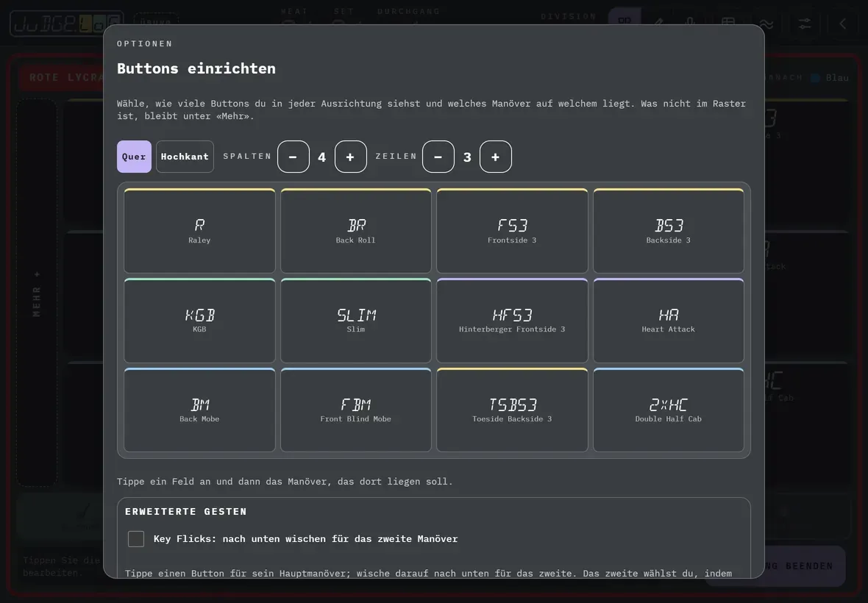Decrease the Zeilen count with minus
This screenshot has height=603, width=868.
pos(438,157)
